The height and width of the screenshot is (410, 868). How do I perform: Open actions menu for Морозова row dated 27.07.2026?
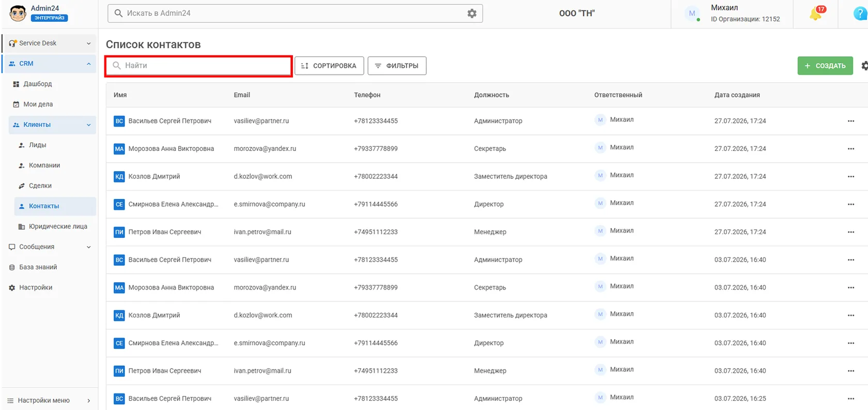851,149
